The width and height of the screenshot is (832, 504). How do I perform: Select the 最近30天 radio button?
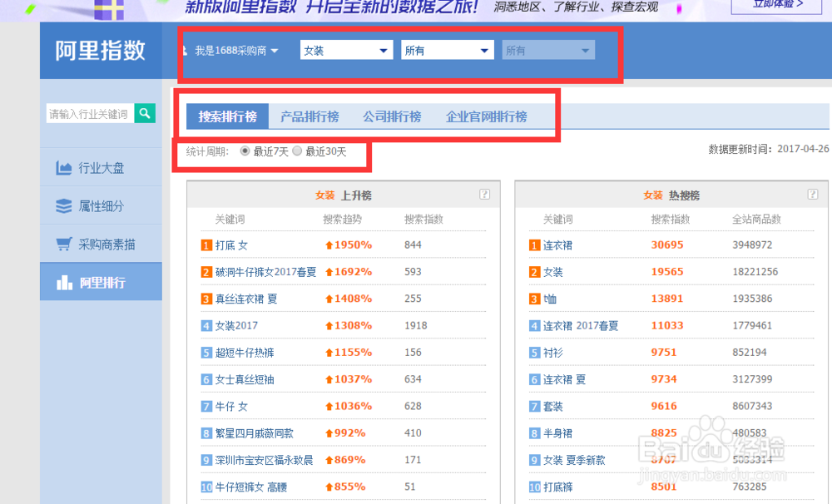pyautogui.click(x=297, y=151)
